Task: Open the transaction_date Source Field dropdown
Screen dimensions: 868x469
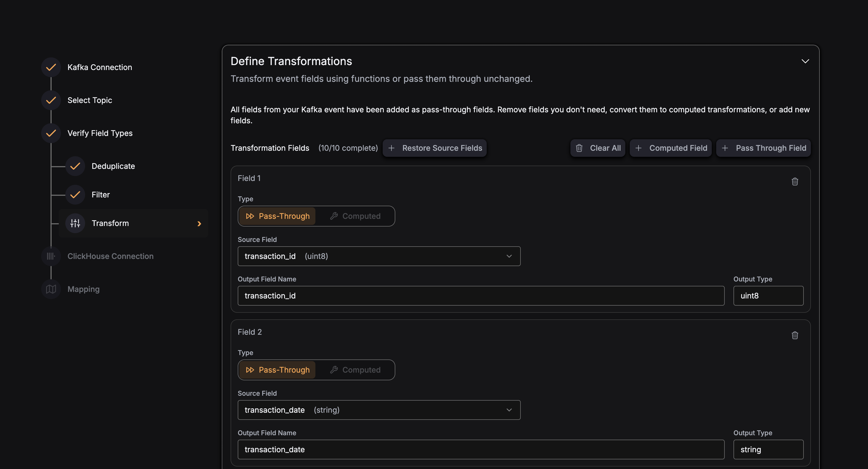Action: [x=379, y=410]
